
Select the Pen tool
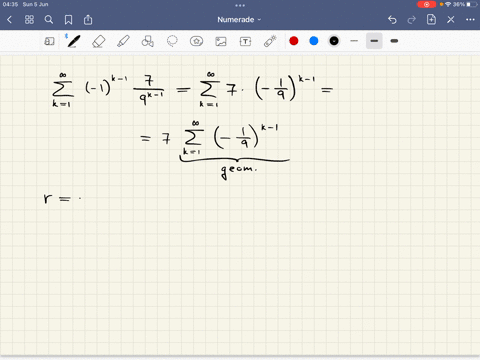pyautogui.click(x=74, y=41)
